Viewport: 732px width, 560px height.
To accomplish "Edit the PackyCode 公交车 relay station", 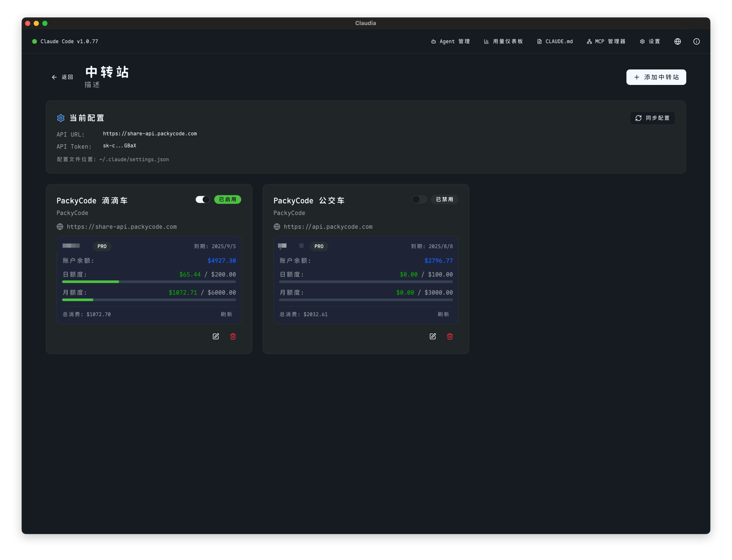I will 433,336.
